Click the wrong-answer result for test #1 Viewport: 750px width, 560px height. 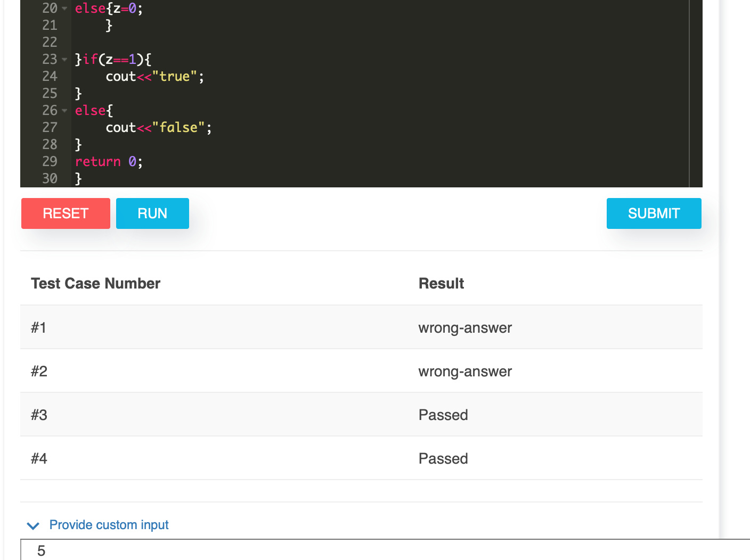465,328
